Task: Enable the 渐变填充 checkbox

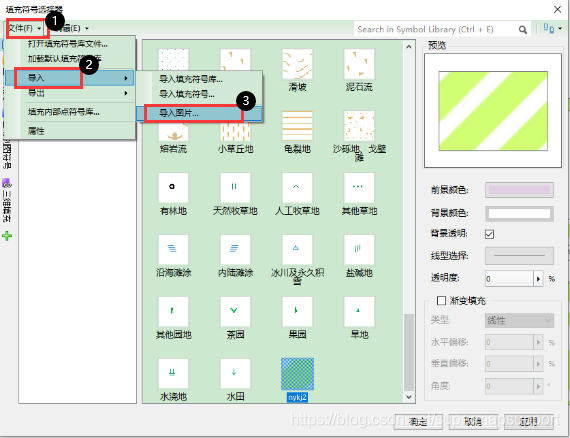Action: click(441, 300)
